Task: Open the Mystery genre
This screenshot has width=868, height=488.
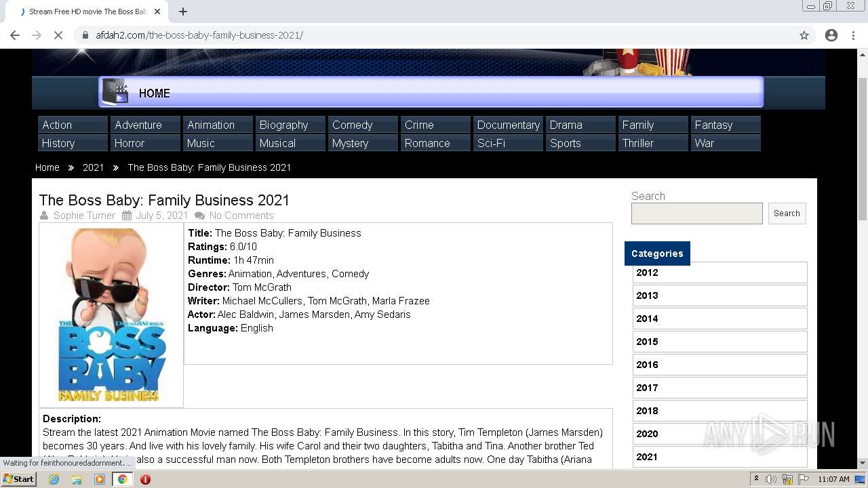Action: tap(363, 143)
